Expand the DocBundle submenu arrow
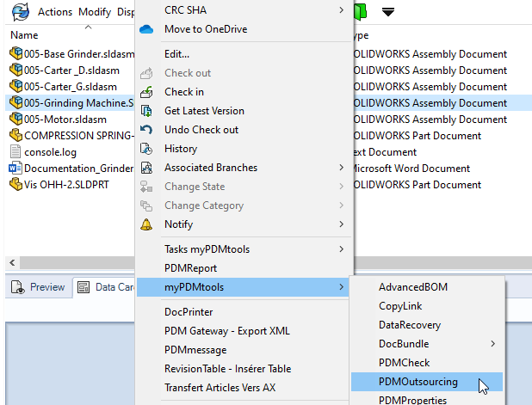The width and height of the screenshot is (532, 405). click(x=492, y=344)
